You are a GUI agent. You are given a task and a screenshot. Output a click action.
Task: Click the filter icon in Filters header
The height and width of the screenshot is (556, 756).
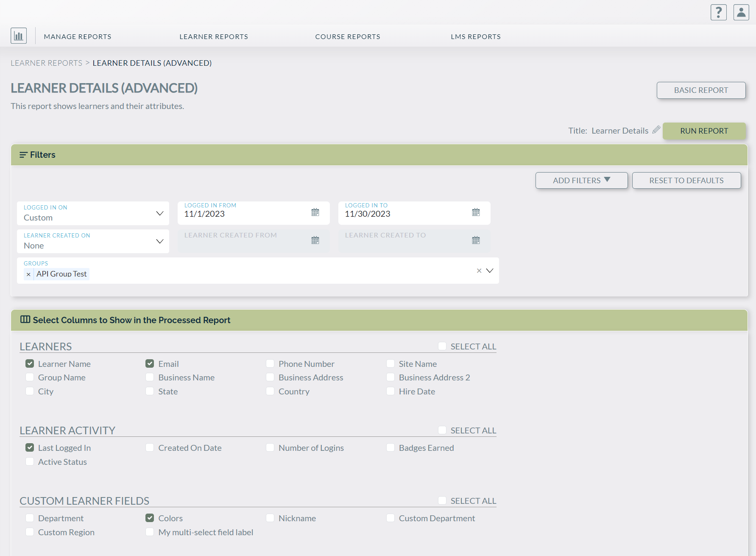(x=23, y=154)
